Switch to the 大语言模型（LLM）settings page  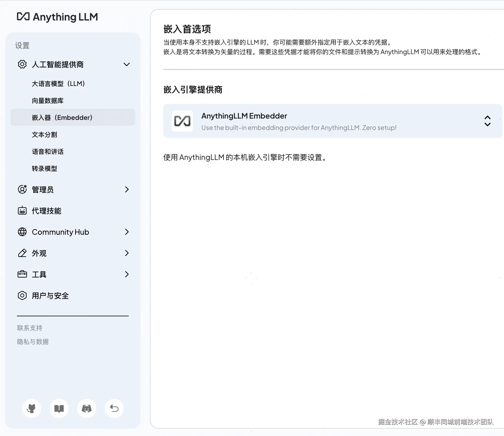(x=58, y=84)
